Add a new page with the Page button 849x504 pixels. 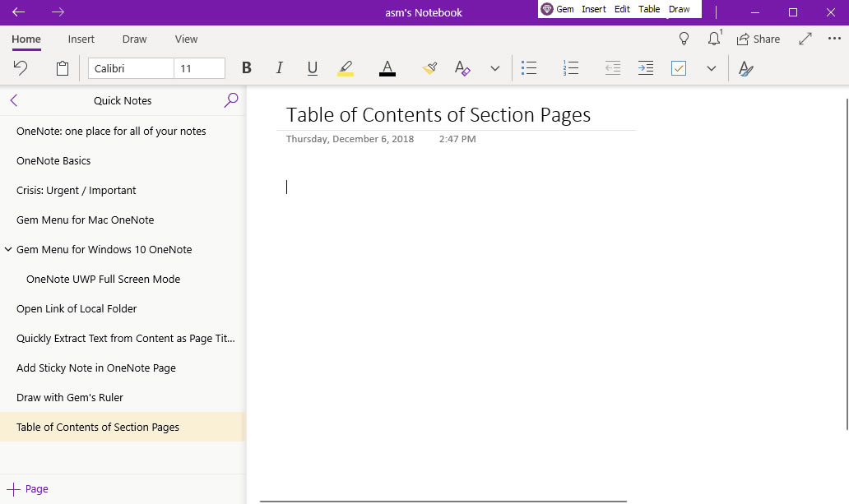pyautogui.click(x=27, y=488)
